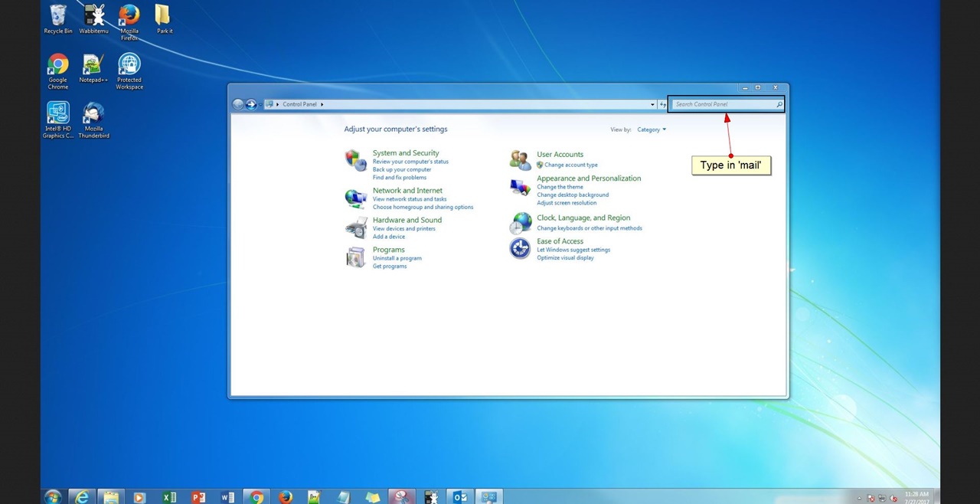Click the taskbar clock
Image resolution: width=980 pixels, height=504 pixels.
coord(916,497)
